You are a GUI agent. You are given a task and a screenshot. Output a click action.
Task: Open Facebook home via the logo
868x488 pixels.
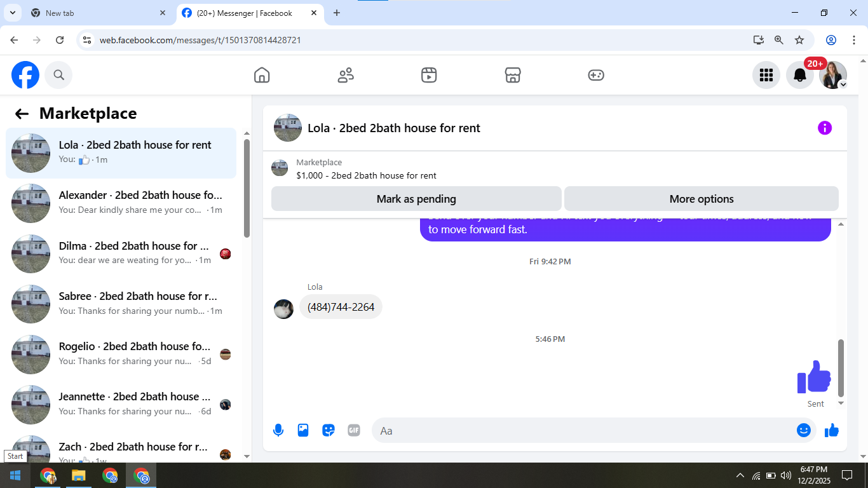[25, 75]
